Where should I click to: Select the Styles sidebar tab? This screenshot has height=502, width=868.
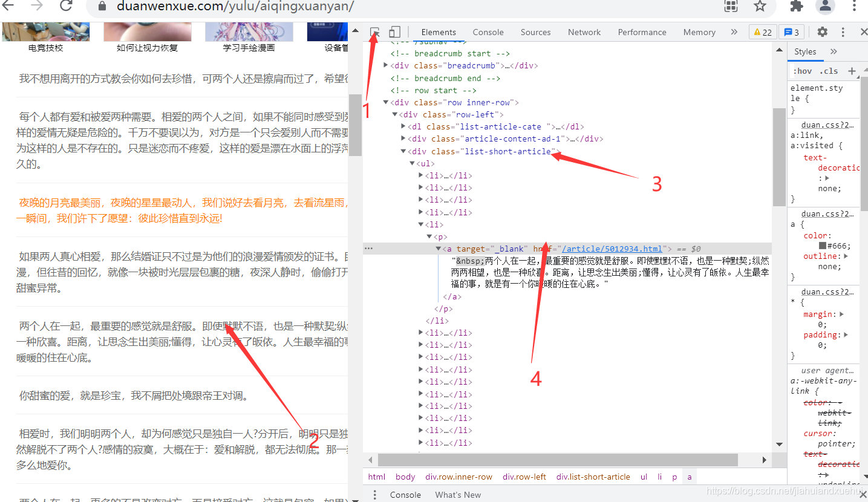coord(805,51)
